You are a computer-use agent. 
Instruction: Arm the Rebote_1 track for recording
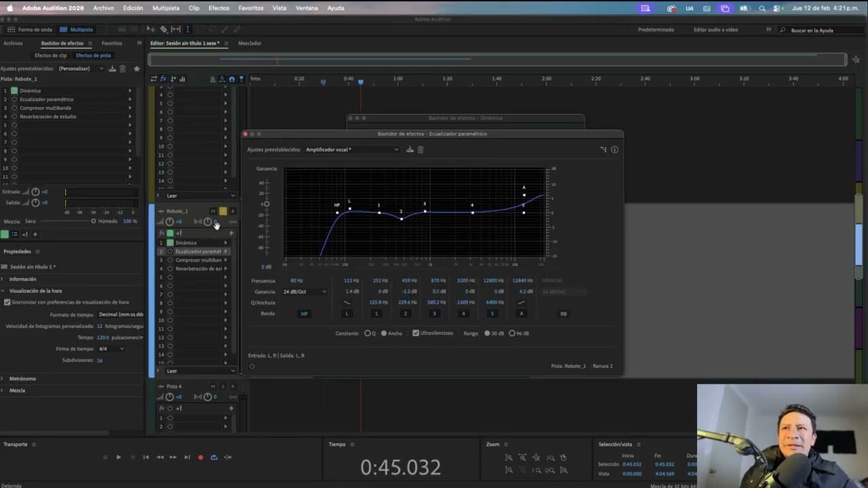[x=233, y=211]
